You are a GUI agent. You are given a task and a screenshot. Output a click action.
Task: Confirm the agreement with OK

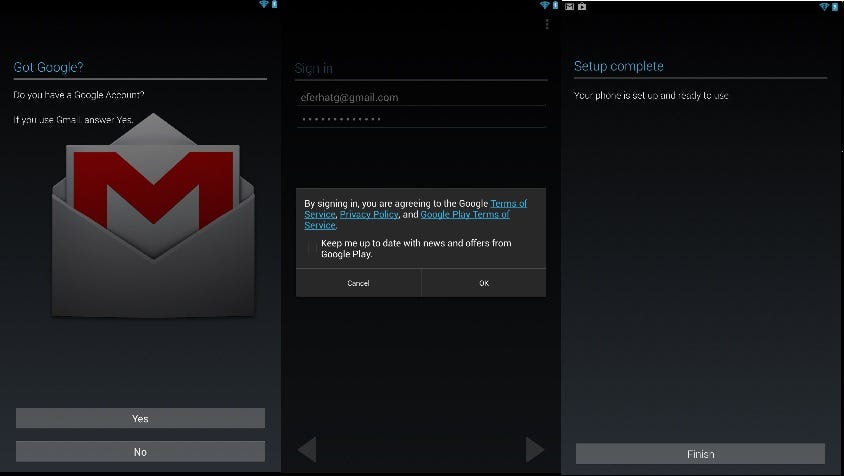coord(484,283)
